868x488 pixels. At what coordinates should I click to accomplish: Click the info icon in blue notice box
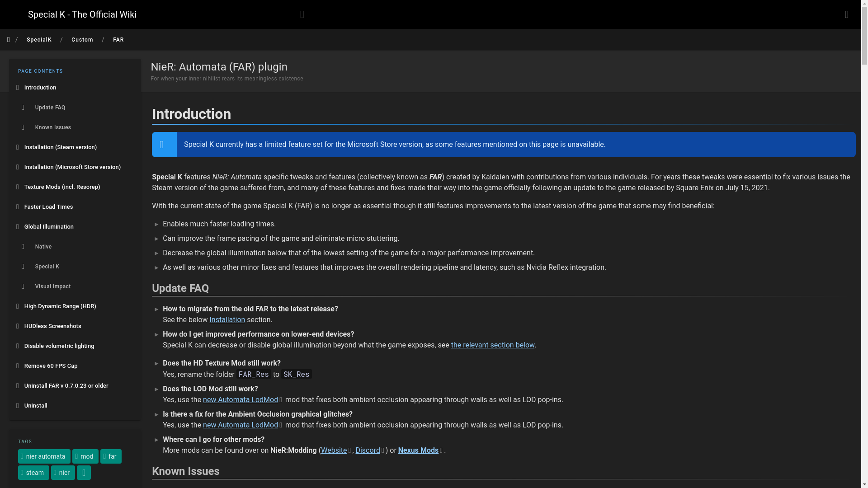(x=162, y=145)
